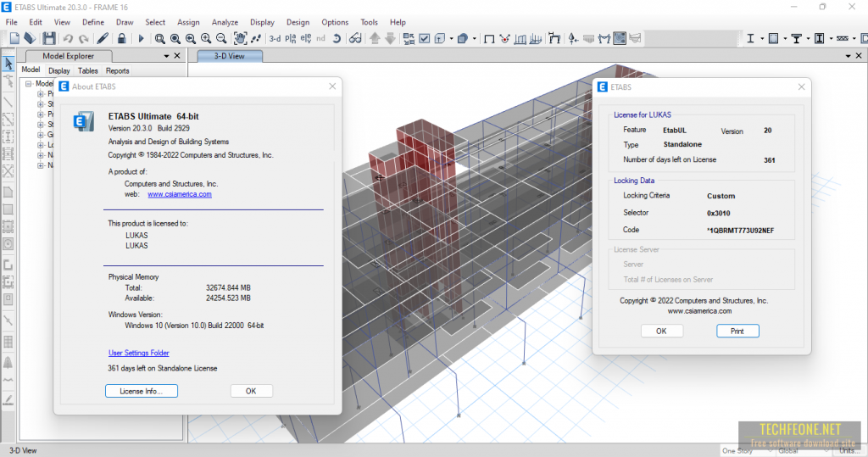Switch to the Display tab in Model Explorer

click(58, 71)
